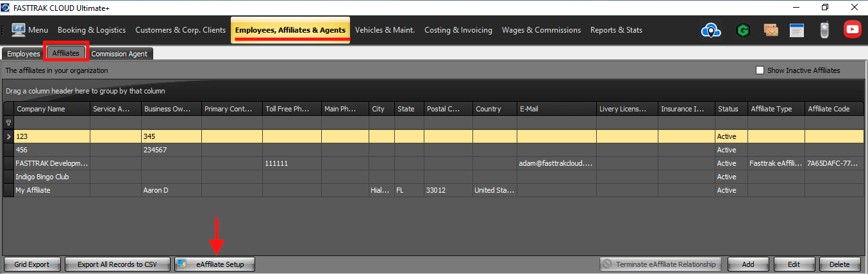Viewport: 868px width, 274px height.
Task: Sort by Country column header
Action: (495, 109)
